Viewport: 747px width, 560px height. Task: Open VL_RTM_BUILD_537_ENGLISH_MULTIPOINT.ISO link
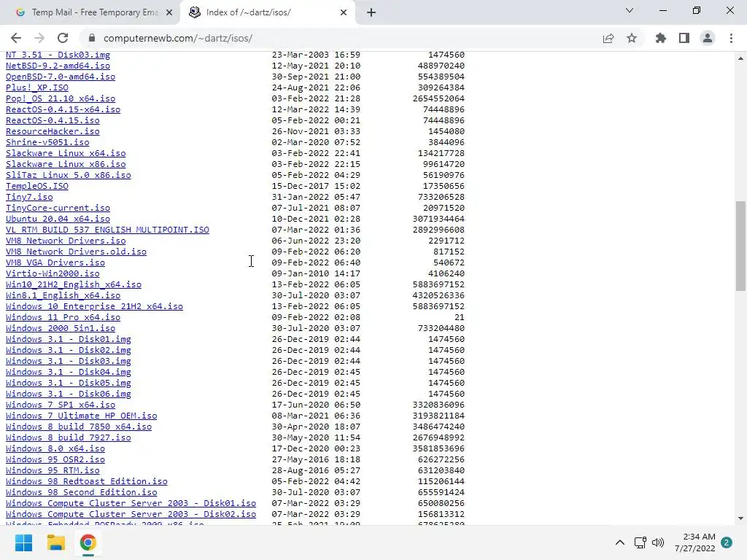click(x=107, y=230)
